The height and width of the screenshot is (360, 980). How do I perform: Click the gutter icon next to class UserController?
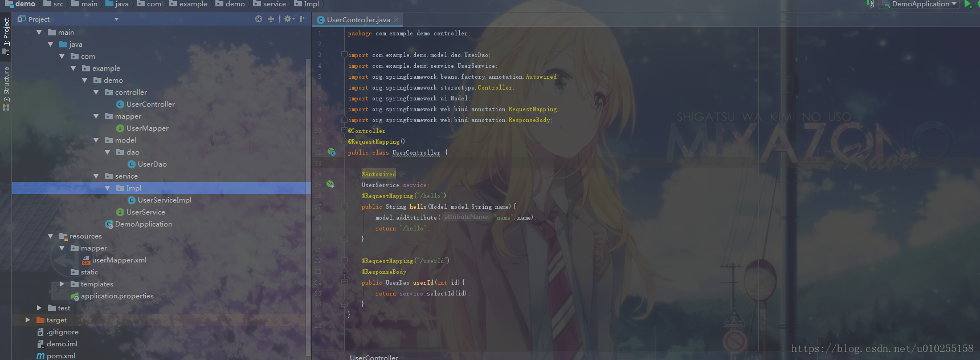pyautogui.click(x=331, y=152)
